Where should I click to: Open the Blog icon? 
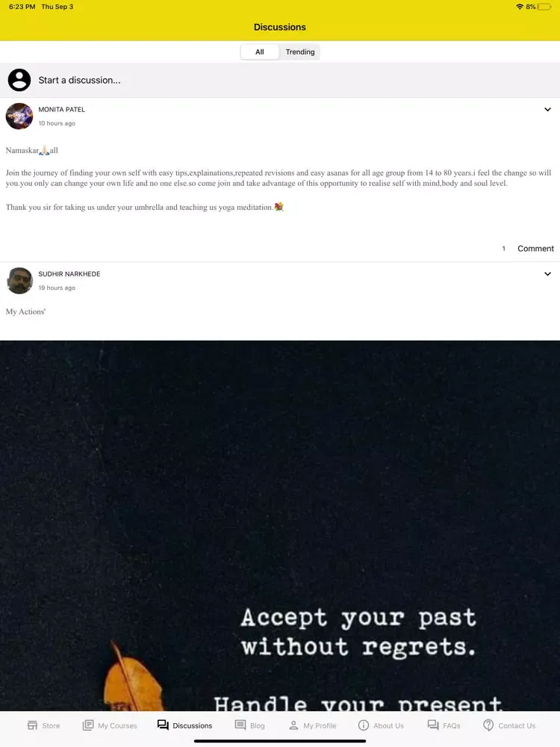click(240, 725)
